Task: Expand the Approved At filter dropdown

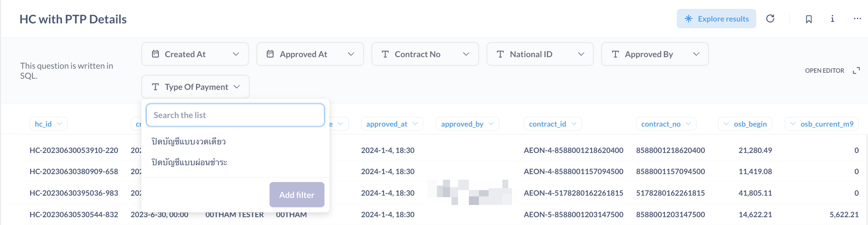Action: click(310, 54)
